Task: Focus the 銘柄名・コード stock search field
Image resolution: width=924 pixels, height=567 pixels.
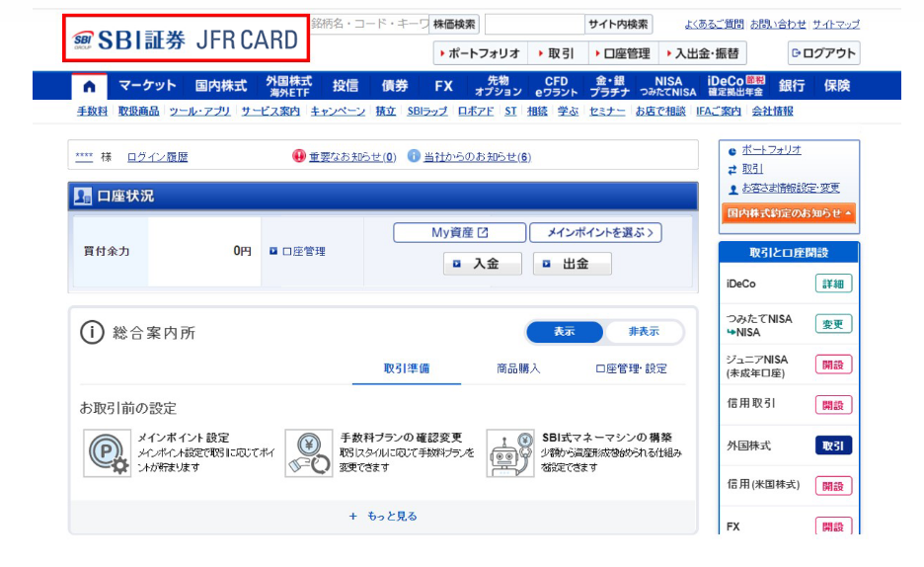Action: (369, 24)
